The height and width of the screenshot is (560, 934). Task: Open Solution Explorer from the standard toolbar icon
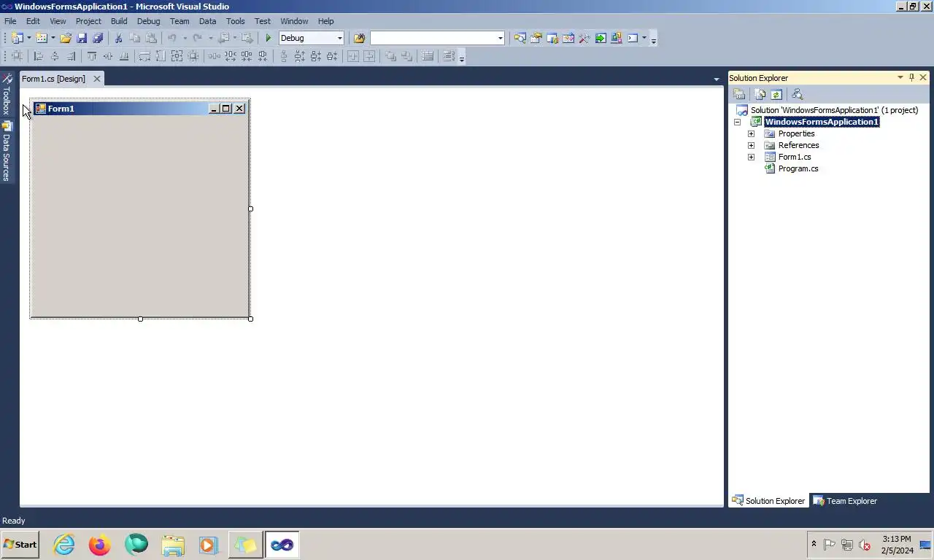pos(520,38)
